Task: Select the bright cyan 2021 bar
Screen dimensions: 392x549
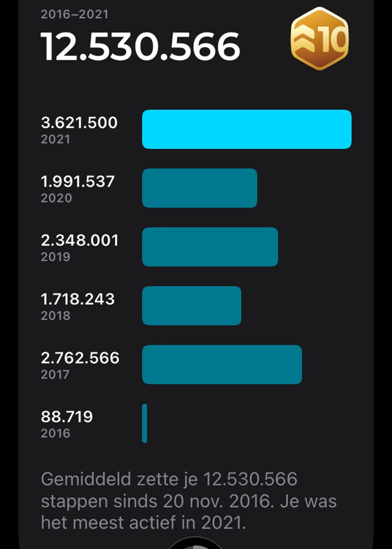Action: [247, 129]
